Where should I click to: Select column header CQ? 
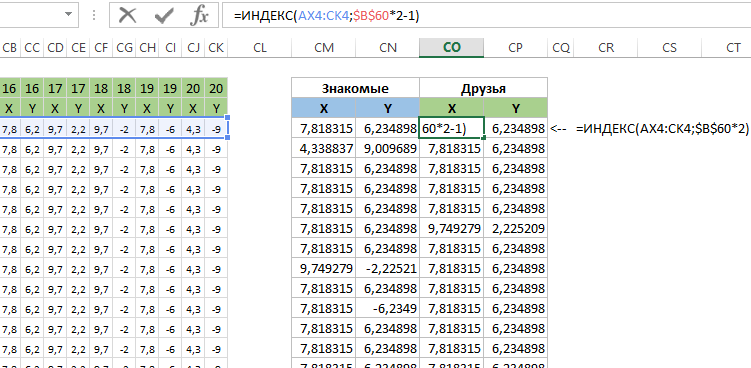point(561,47)
